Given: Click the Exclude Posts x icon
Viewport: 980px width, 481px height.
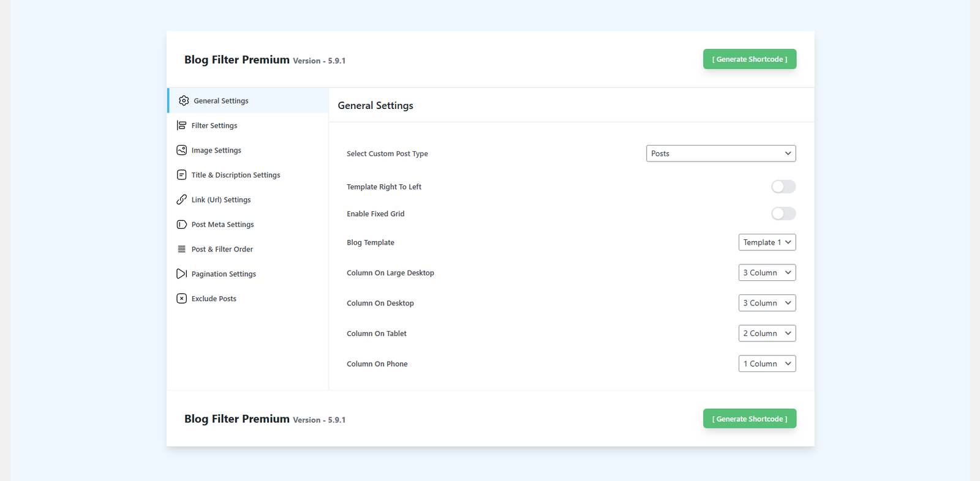Looking at the screenshot, I should [181, 299].
